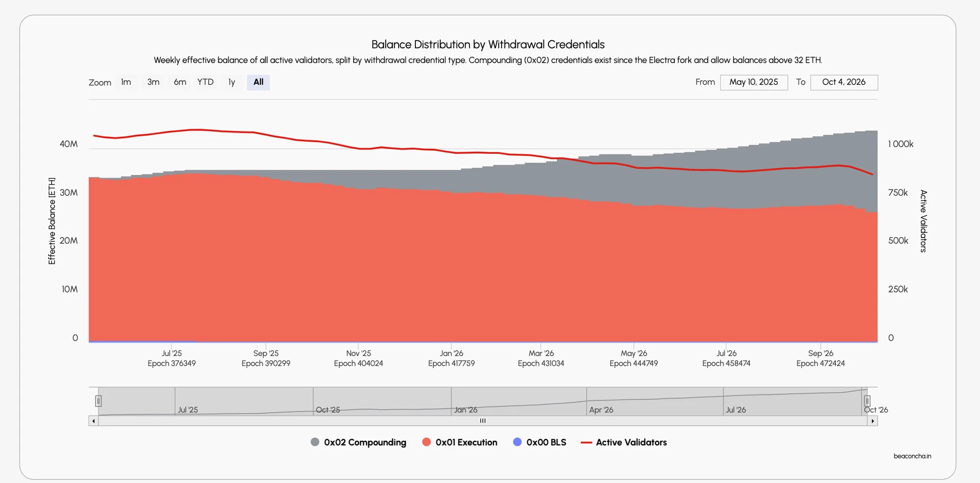This screenshot has width=980, height=483.
Task: Select the All zoom range
Action: pyautogui.click(x=258, y=82)
